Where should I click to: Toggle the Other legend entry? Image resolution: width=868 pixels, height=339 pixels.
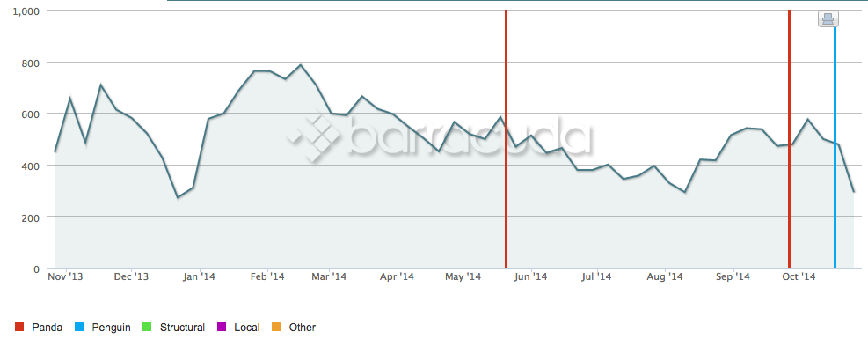point(294,328)
